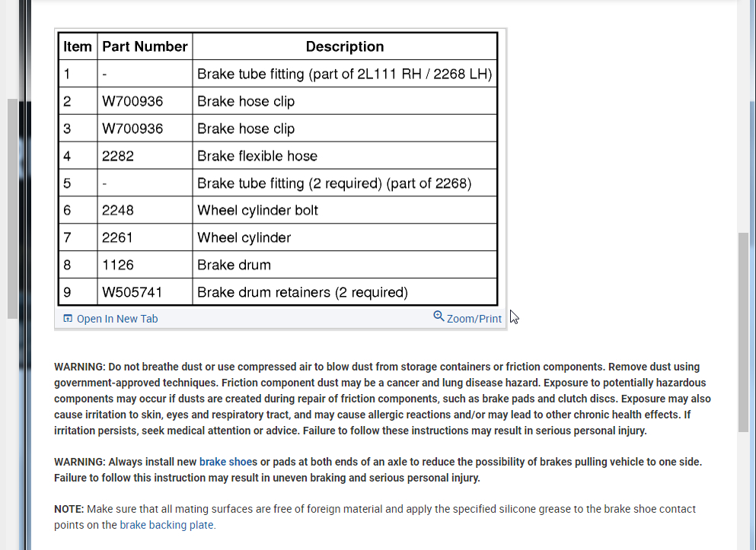Follow the brake shoes hyperlink
Image resolution: width=756 pixels, height=550 pixels.
click(228, 462)
